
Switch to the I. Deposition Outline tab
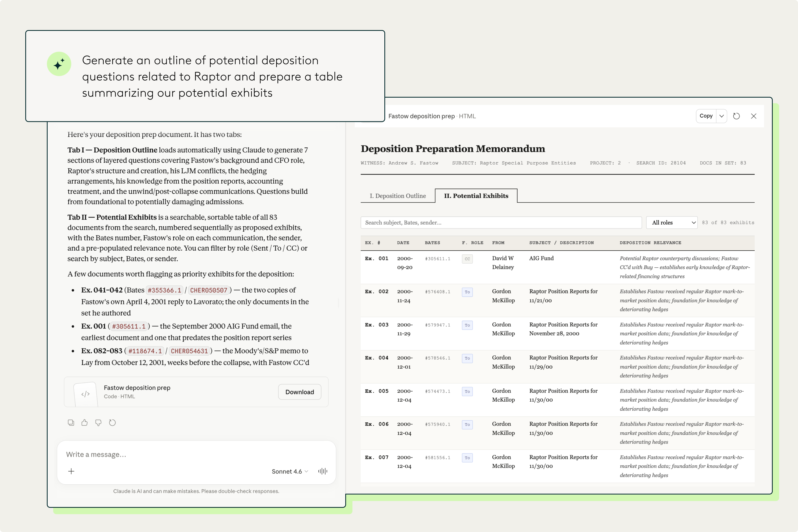(398, 196)
